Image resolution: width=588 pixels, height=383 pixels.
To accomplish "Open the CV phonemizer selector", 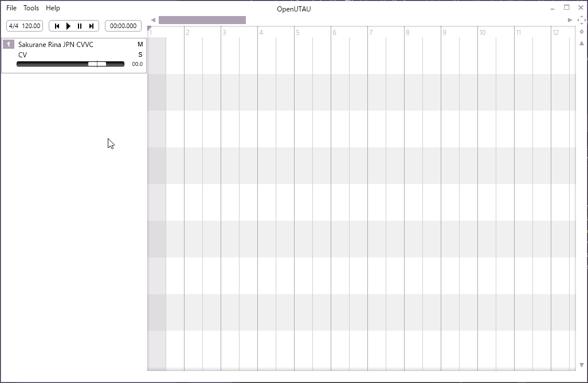I will pos(22,55).
